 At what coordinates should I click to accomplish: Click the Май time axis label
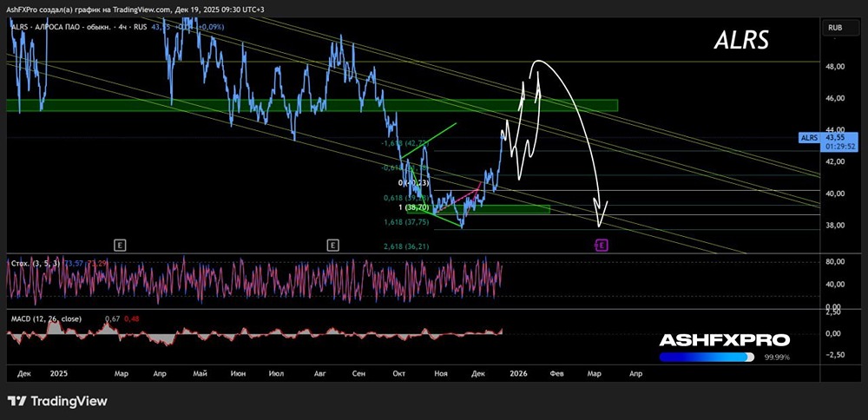(200, 374)
